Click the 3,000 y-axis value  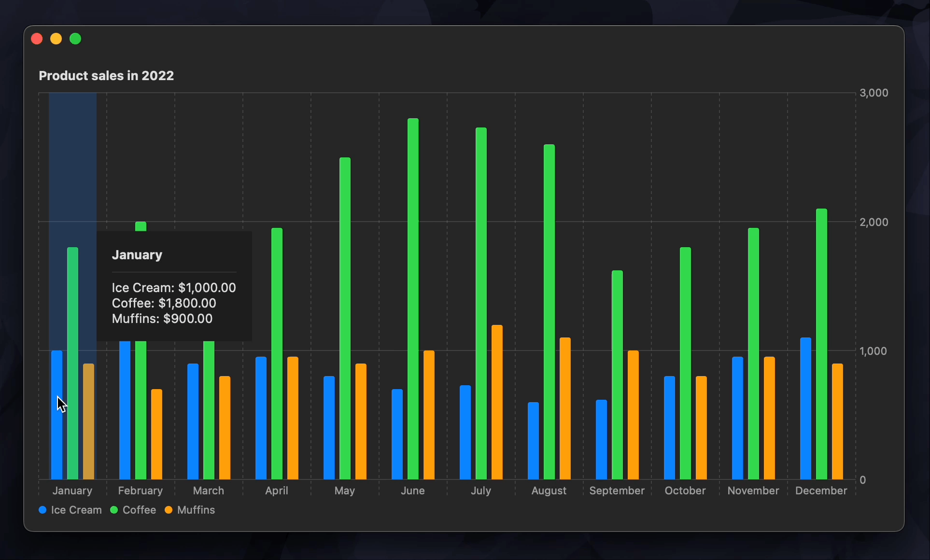point(874,93)
